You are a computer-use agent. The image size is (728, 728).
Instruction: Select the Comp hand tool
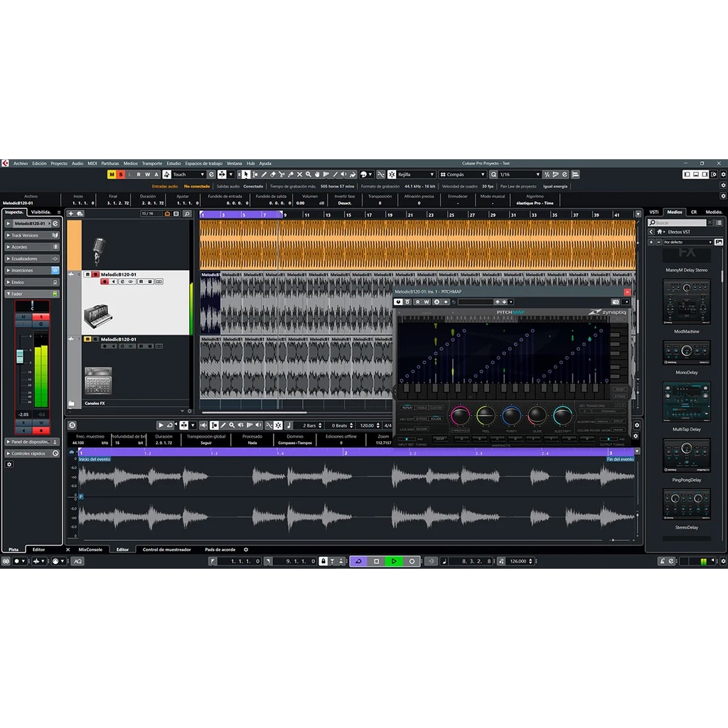317,175
